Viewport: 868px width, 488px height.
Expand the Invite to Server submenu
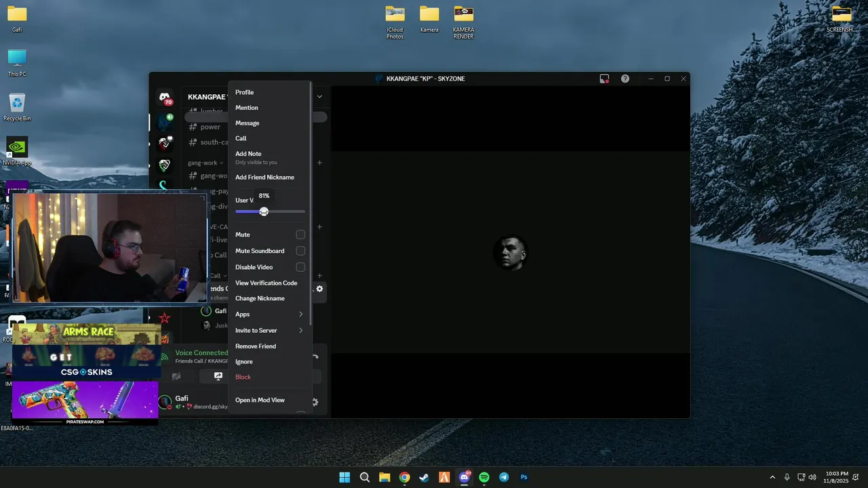point(300,331)
